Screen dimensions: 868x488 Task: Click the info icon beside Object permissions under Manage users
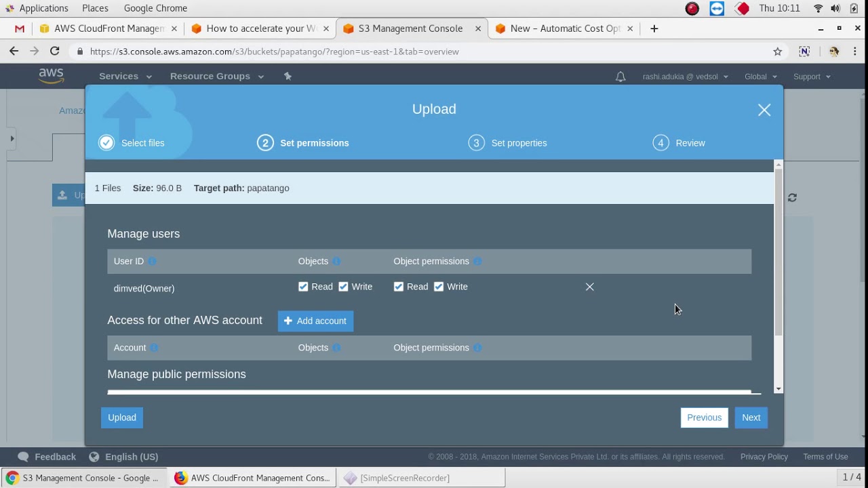(x=477, y=261)
